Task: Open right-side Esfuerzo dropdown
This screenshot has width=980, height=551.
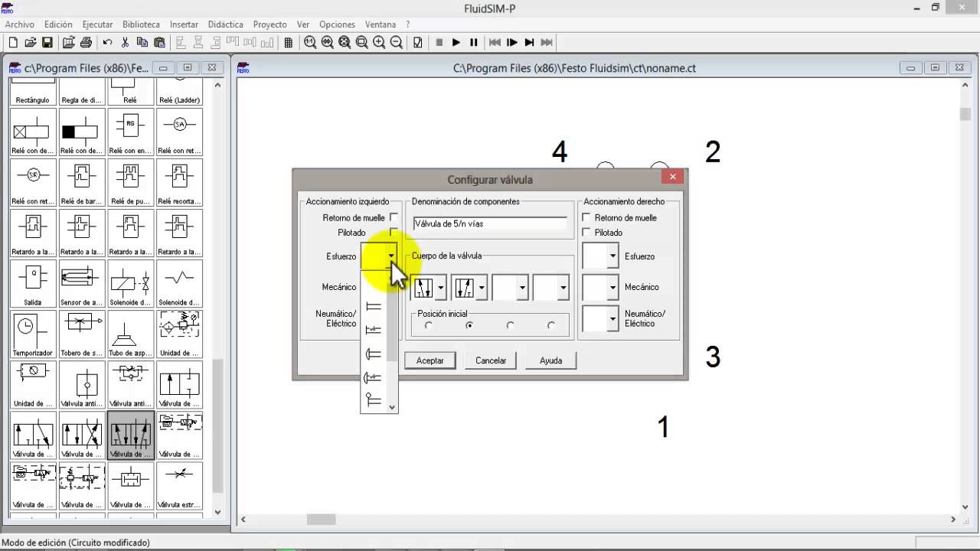Action: pos(612,256)
